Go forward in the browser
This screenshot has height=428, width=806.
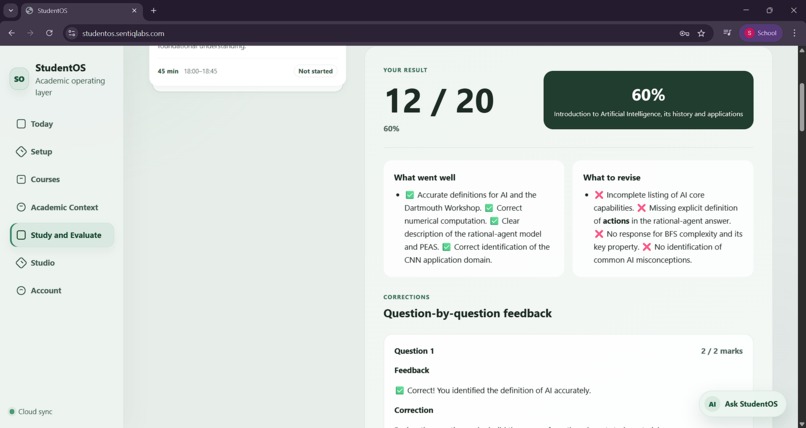click(30, 33)
